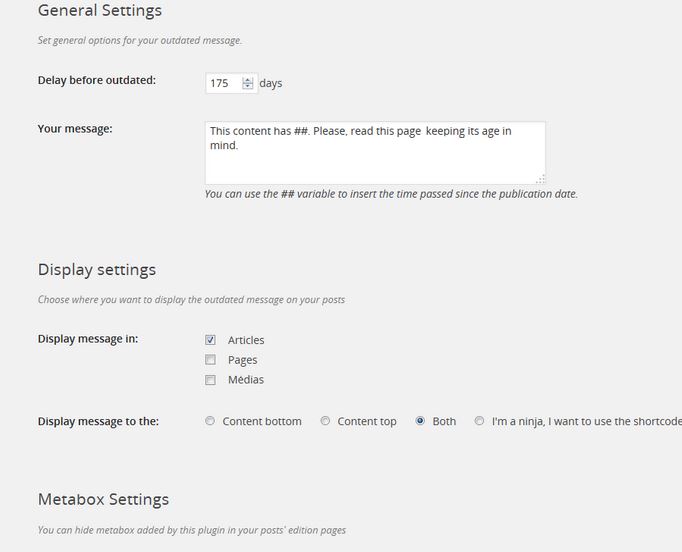Screen dimensions: 682x552
Task: Click the Metabox Settings heading
Action: point(103,499)
